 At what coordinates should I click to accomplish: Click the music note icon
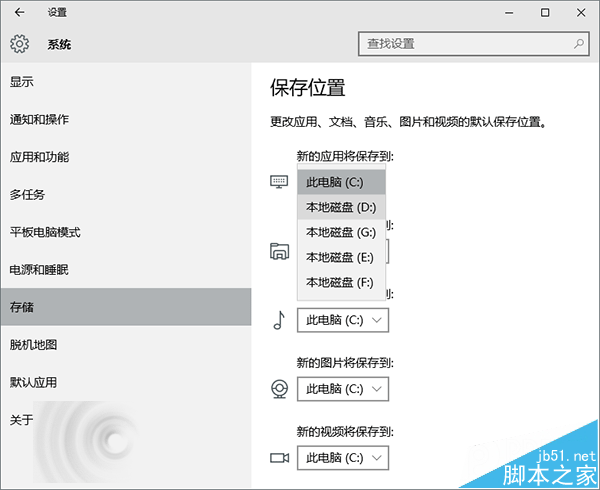coord(279,320)
